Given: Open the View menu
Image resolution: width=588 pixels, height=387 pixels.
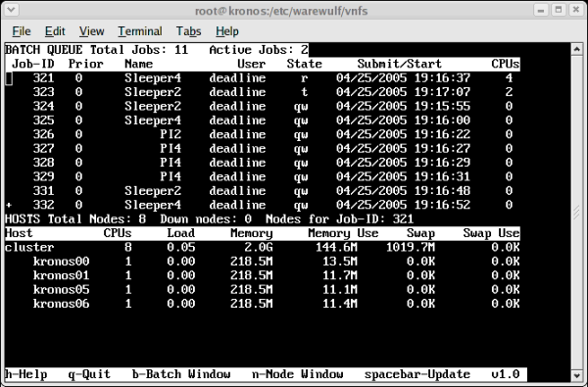Looking at the screenshot, I should (91, 31).
